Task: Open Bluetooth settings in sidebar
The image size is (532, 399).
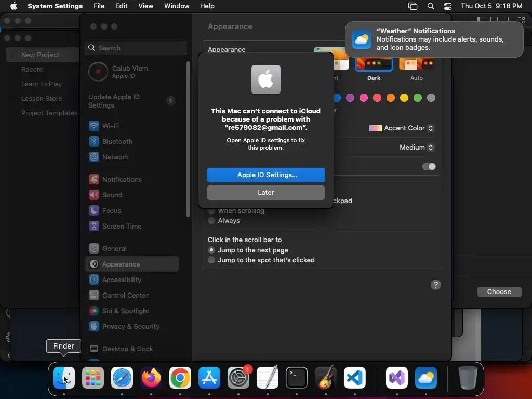Action: (132, 141)
